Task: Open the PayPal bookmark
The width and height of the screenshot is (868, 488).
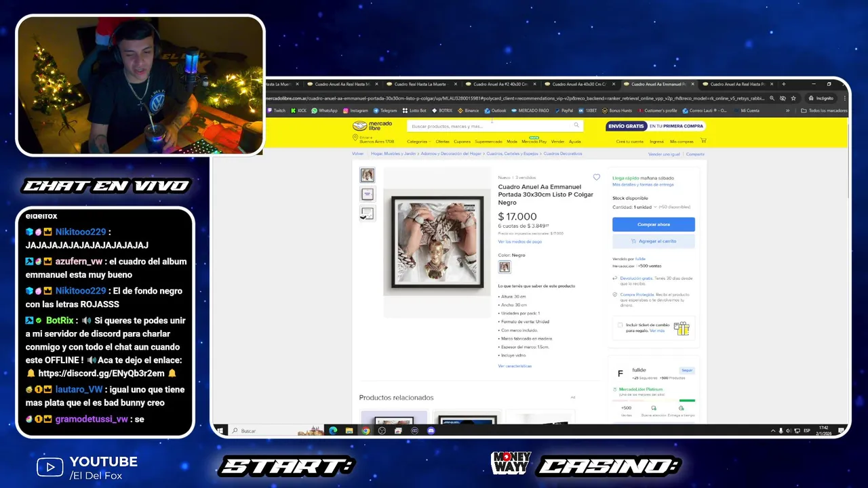Action: point(564,110)
